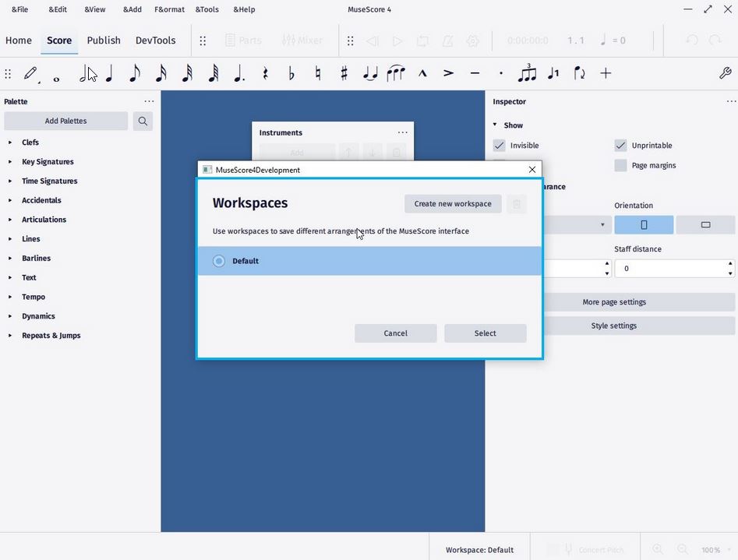Apply an accent articulation from the toolbar
This screenshot has height=560, width=738.
pos(448,73)
